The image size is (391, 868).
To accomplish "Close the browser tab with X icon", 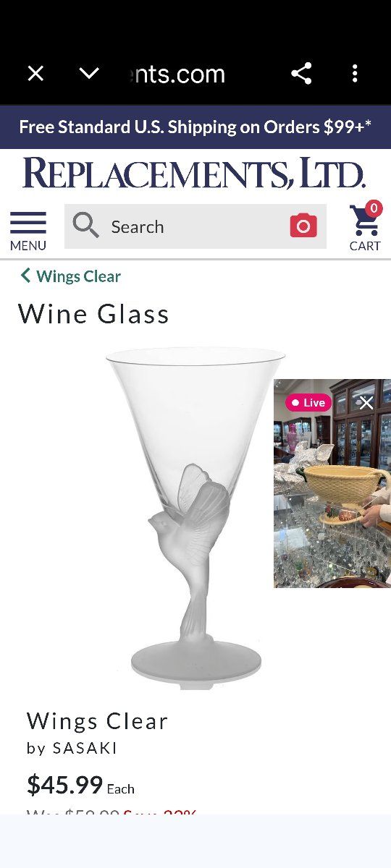I will click(x=35, y=73).
